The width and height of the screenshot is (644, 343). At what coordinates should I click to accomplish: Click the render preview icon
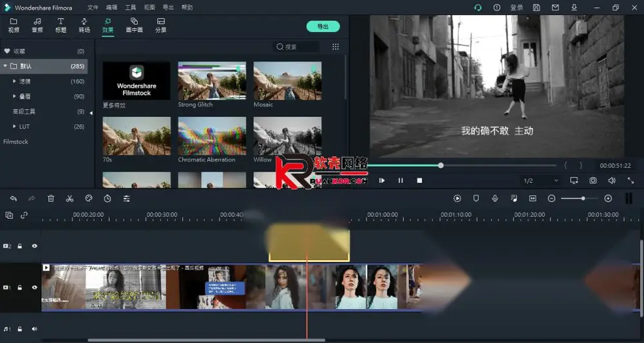coord(457,199)
